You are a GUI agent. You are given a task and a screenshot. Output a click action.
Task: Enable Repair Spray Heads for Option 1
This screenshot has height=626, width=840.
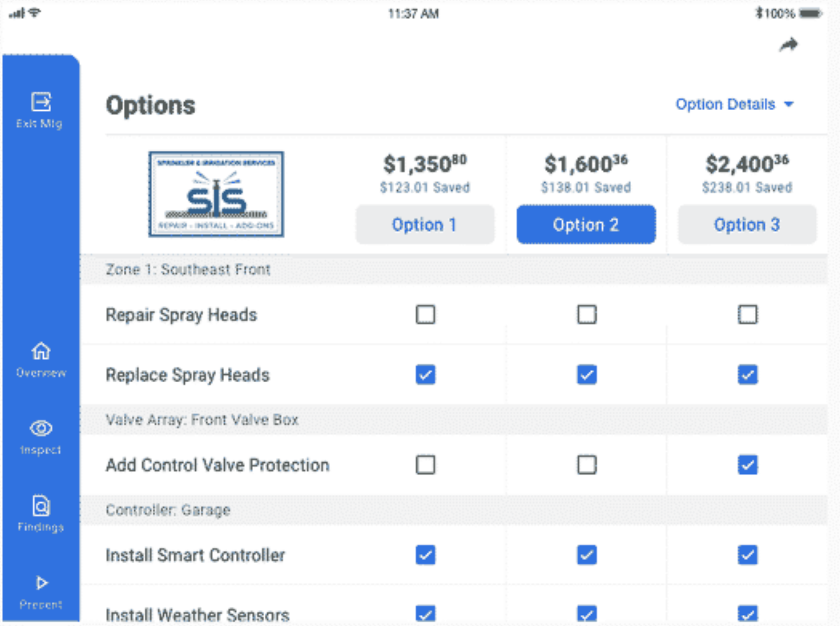(x=425, y=314)
